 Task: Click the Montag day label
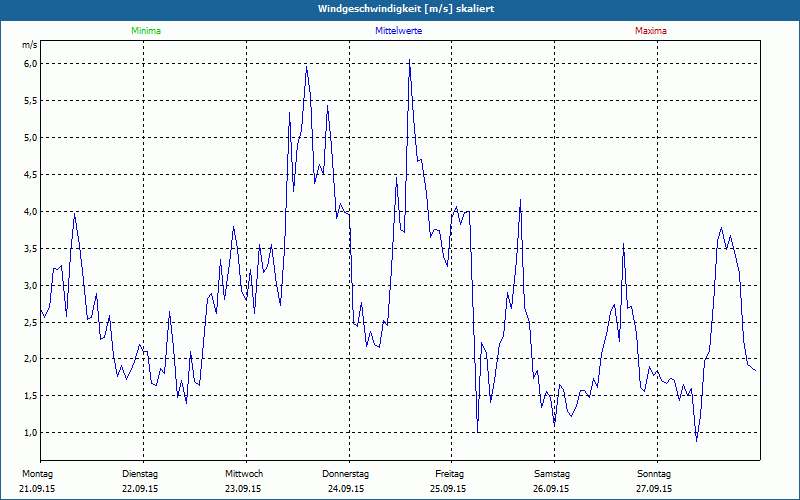[38, 474]
